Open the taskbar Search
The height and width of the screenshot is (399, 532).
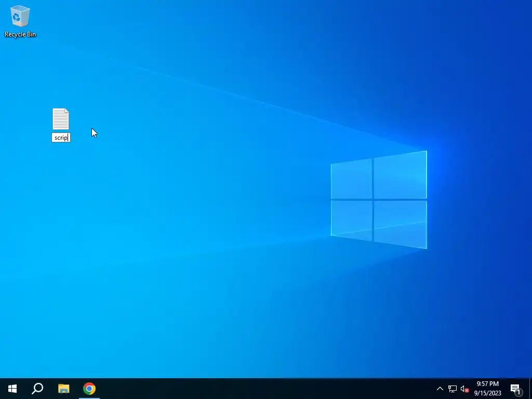pos(37,389)
